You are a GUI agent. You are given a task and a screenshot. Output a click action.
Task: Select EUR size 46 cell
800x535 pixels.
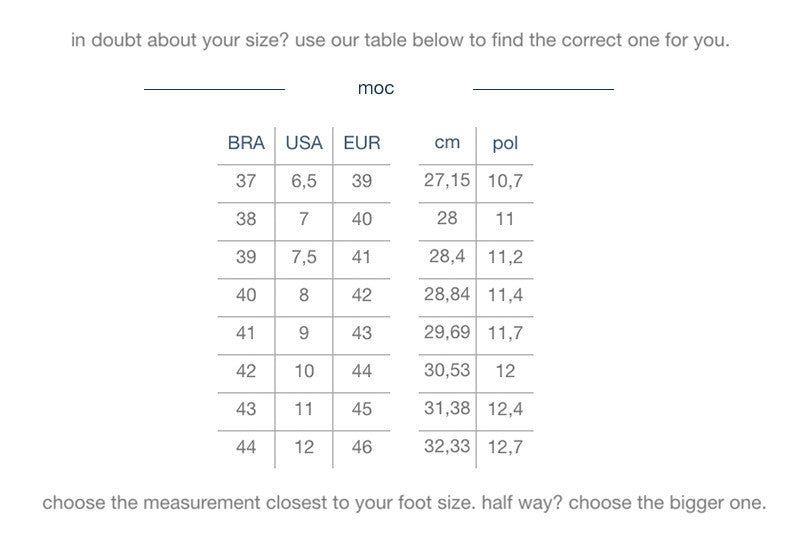coord(362,447)
